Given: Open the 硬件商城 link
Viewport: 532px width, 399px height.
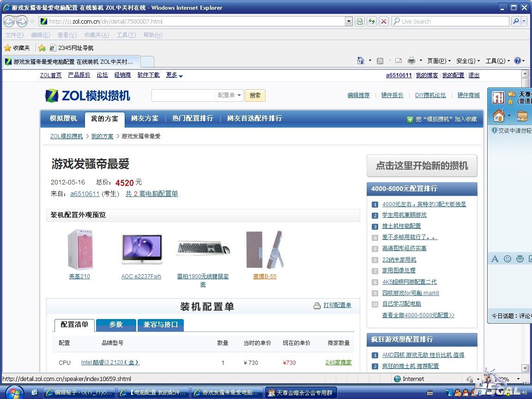Looking at the screenshot, I should coord(469,95).
